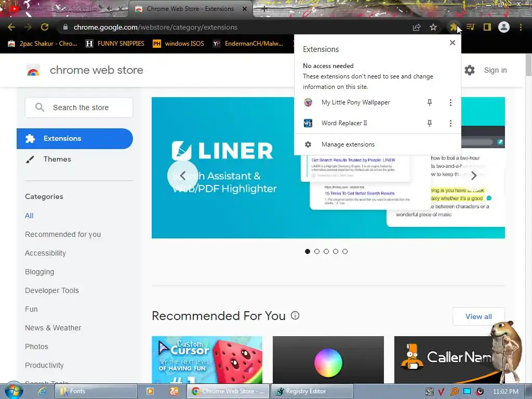
Task: Open the media control toolbar icon
Action: click(470, 27)
